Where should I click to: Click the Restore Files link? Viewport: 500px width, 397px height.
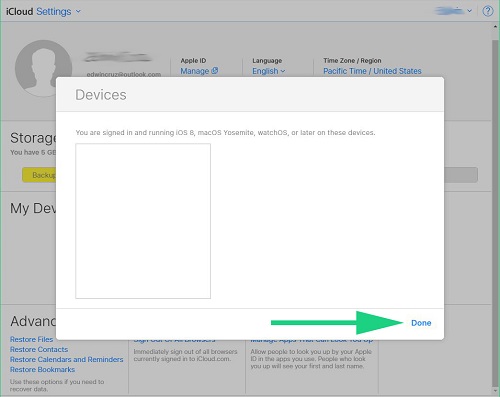tap(31, 339)
